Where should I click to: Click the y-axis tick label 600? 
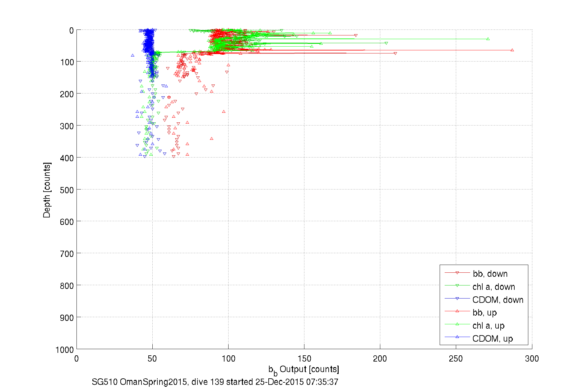coord(67,222)
